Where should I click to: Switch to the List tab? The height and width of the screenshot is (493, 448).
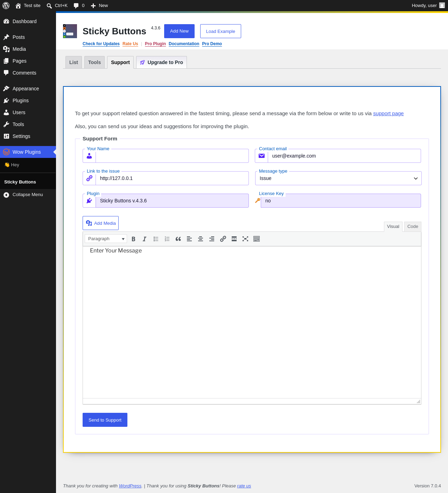click(x=73, y=62)
